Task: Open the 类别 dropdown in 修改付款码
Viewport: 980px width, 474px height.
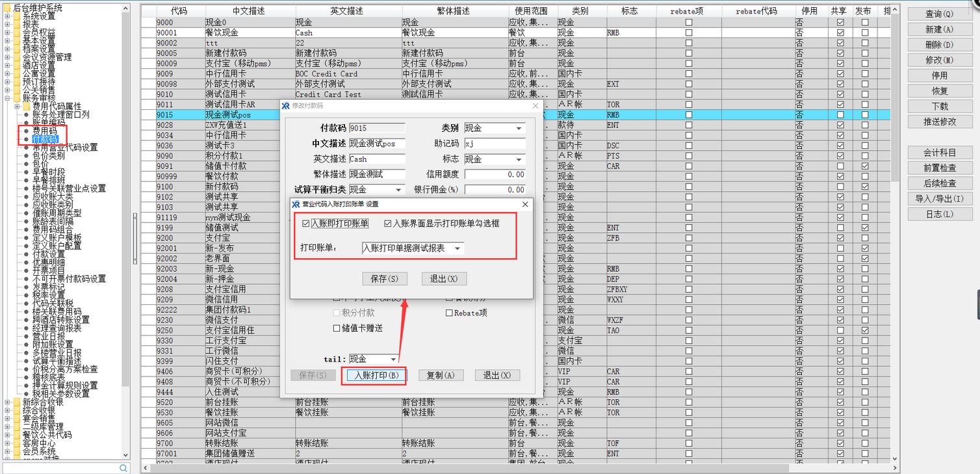Action: pyautogui.click(x=519, y=129)
